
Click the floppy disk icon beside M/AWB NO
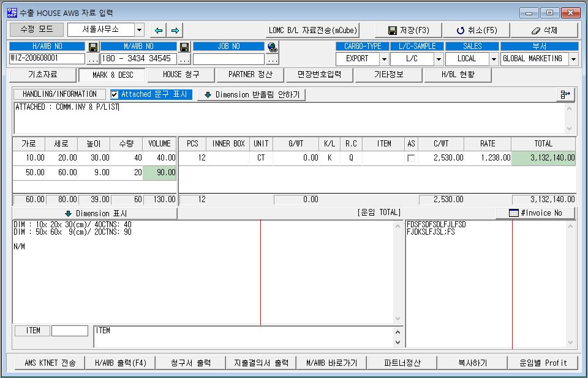[x=184, y=47]
